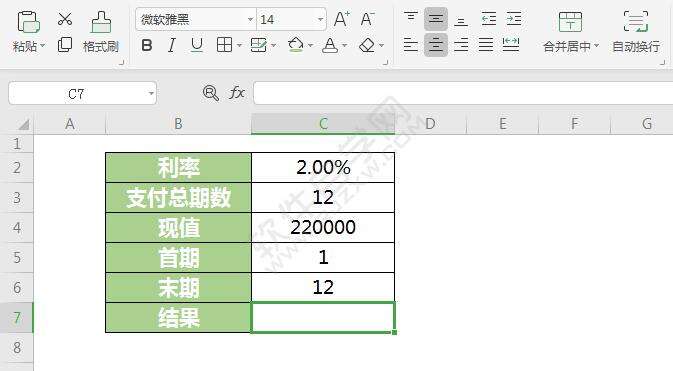Align text left
Image resolution: width=673 pixels, height=371 pixels.
pyautogui.click(x=411, y=45)
